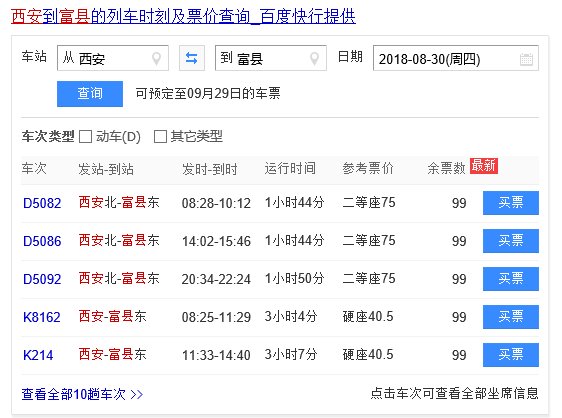Screen dimensions: 562x418
Task: Click time 08:28-10:12 in D5082 row
Action: 216,203
